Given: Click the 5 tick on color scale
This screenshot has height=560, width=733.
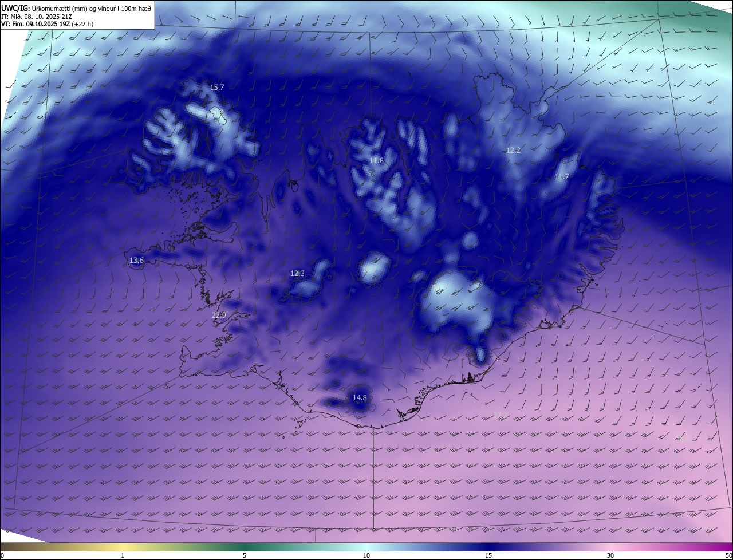Looking at the screenshot, I should coord(245,555).
